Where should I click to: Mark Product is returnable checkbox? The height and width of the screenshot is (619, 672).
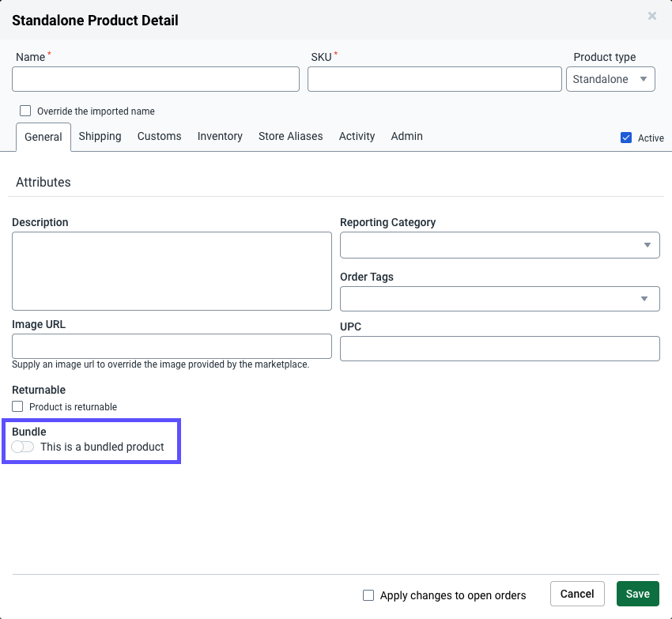pos(18,407)
